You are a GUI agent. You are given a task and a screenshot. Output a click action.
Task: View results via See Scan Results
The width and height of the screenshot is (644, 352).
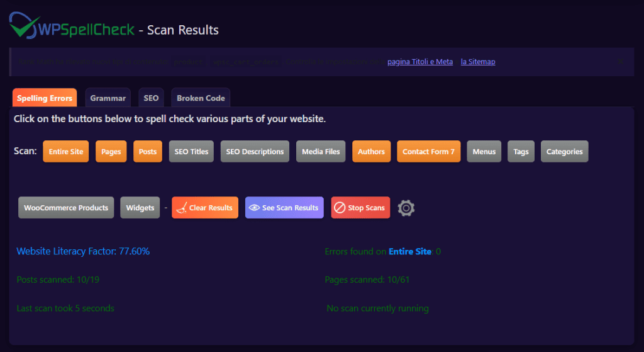coord(284,208)
